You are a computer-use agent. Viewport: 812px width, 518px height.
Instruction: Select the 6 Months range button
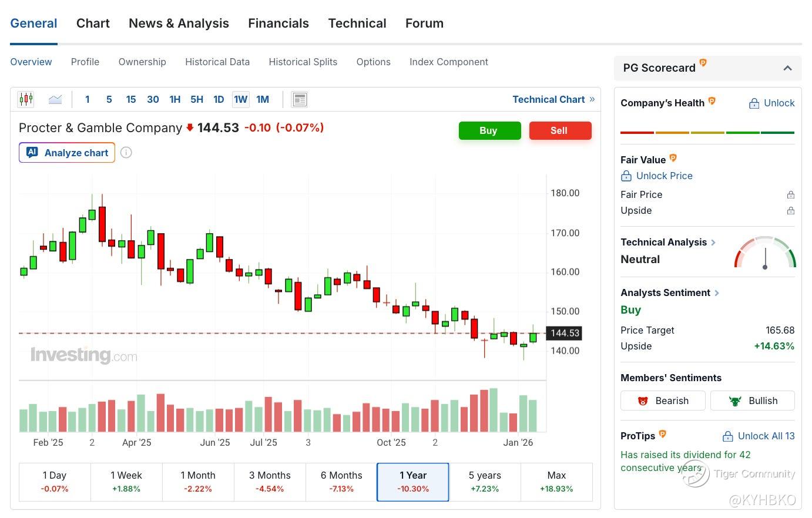(341, 482)
